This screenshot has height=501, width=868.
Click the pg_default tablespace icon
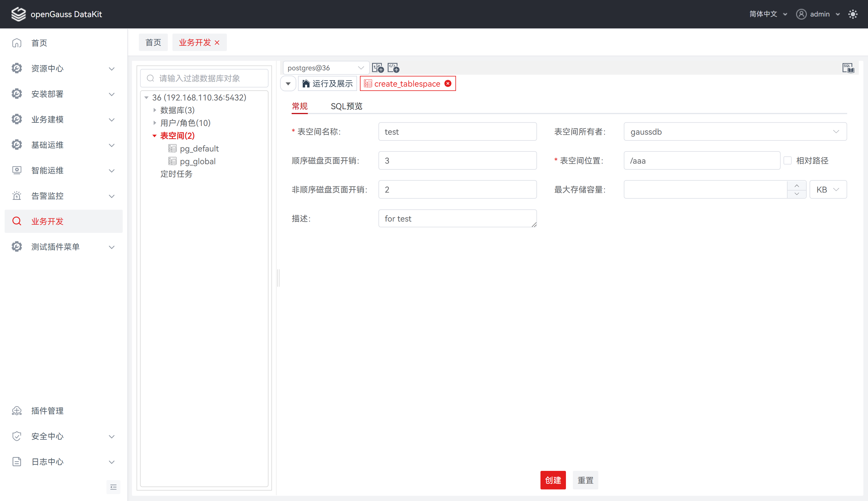(x=172, y=148)
